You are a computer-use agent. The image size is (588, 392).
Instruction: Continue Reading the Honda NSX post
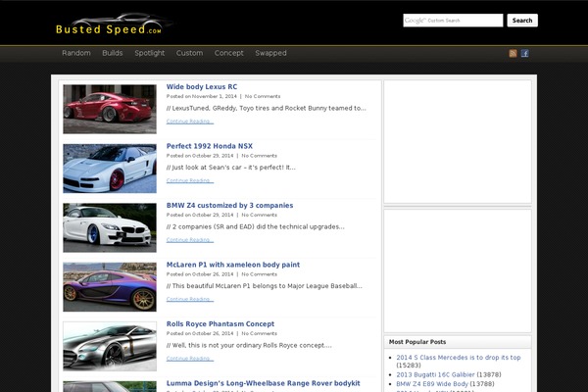[x=190, y=180]
